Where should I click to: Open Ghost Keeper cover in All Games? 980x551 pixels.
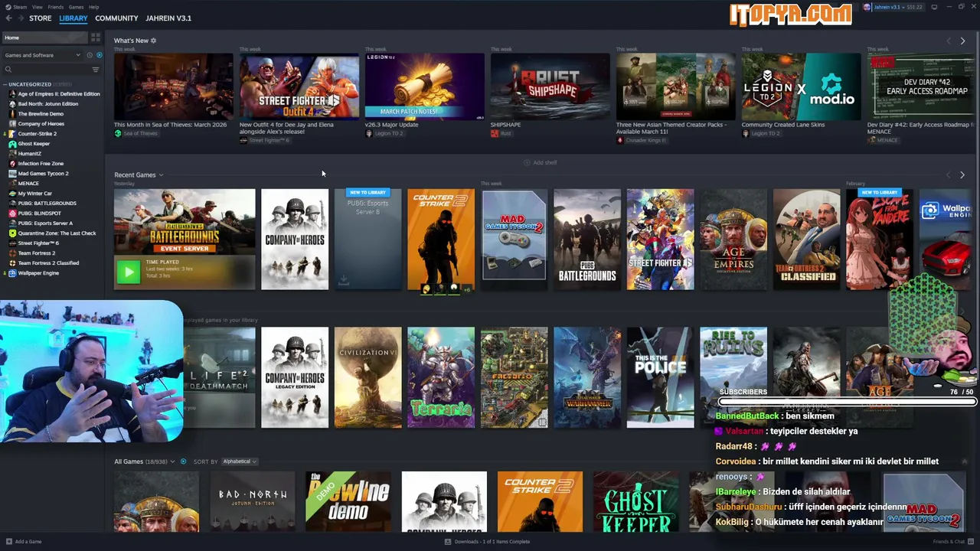(635, 502)
